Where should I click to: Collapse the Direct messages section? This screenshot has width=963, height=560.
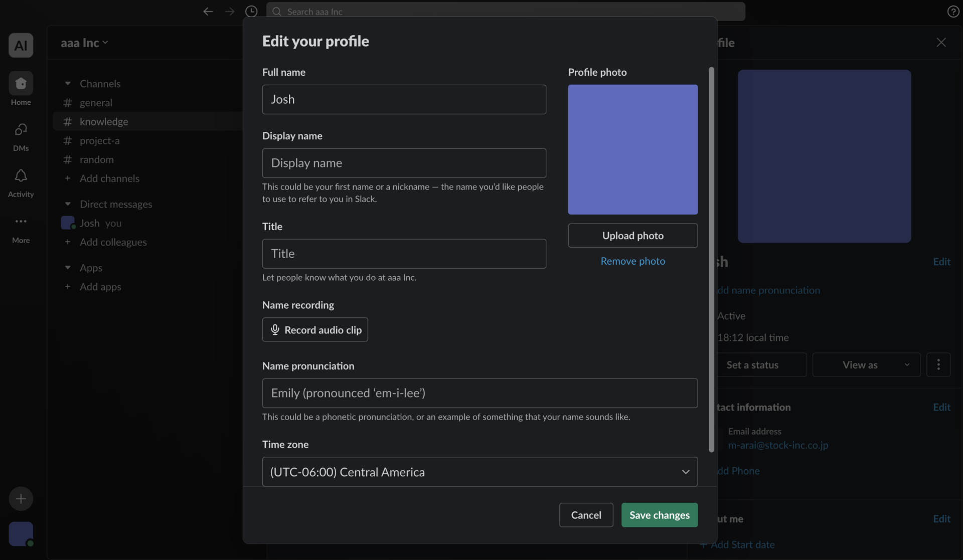pos(68,204)
